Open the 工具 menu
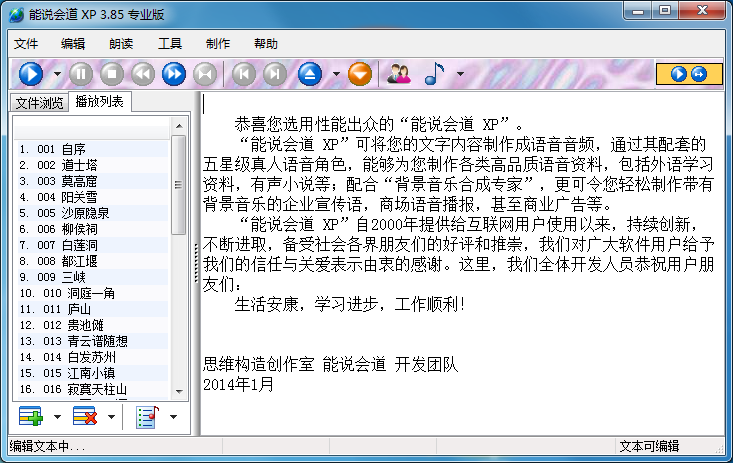The height and width of the screenshot is (463, 733). pyautogui.click(x=170, y=43)
